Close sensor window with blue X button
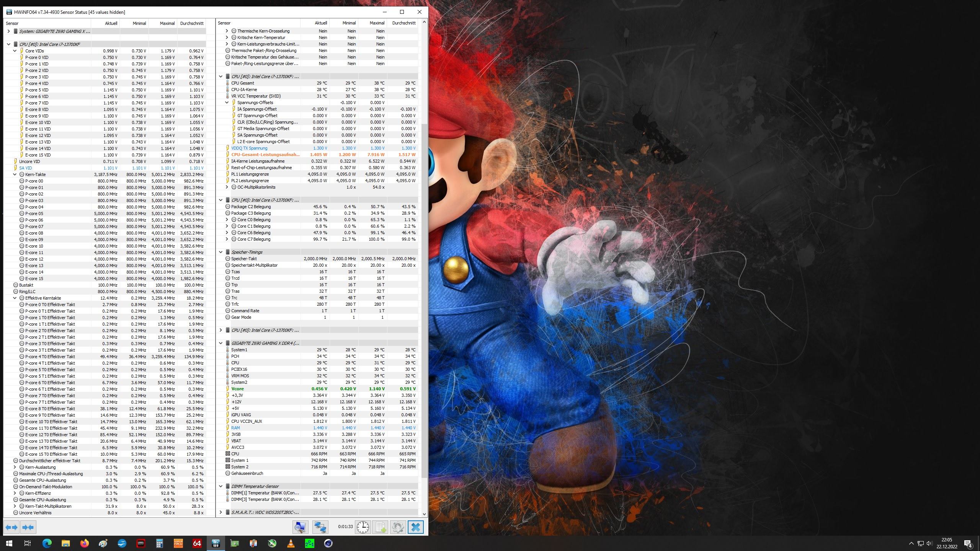980x551 pixels. pyautogui.click(x=416, y=527)
